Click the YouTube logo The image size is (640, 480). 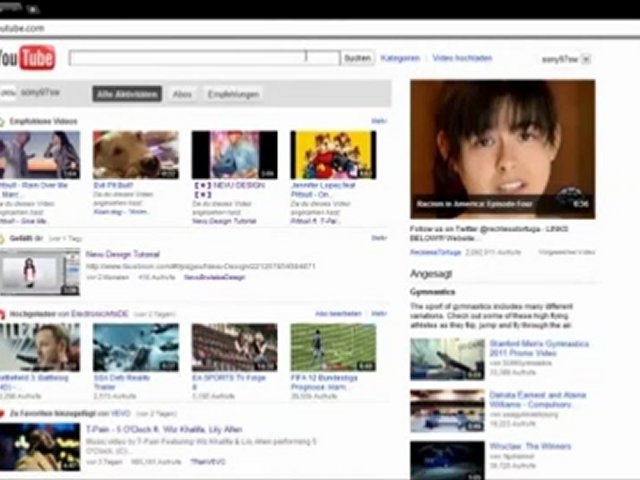point(26,58)
